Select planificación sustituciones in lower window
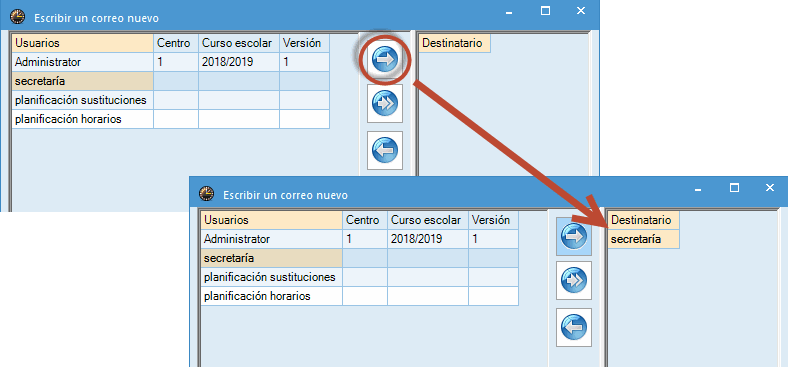 tap(360, 277)
